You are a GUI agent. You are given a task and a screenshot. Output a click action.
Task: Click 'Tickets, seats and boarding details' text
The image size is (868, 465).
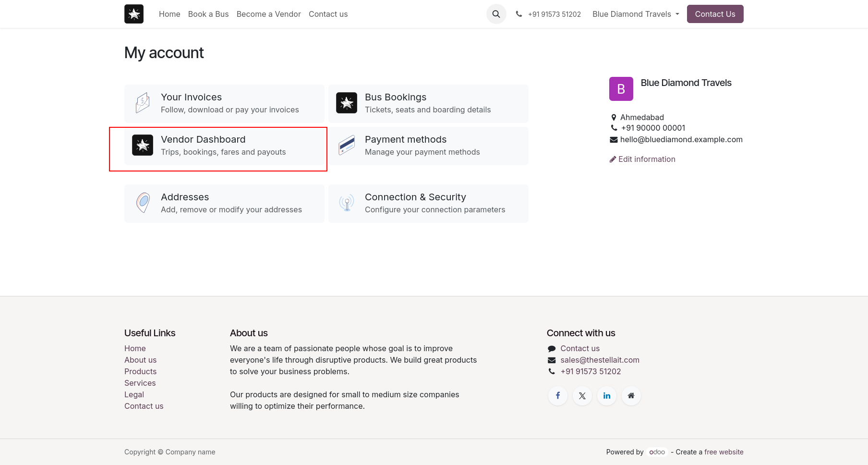428,110
